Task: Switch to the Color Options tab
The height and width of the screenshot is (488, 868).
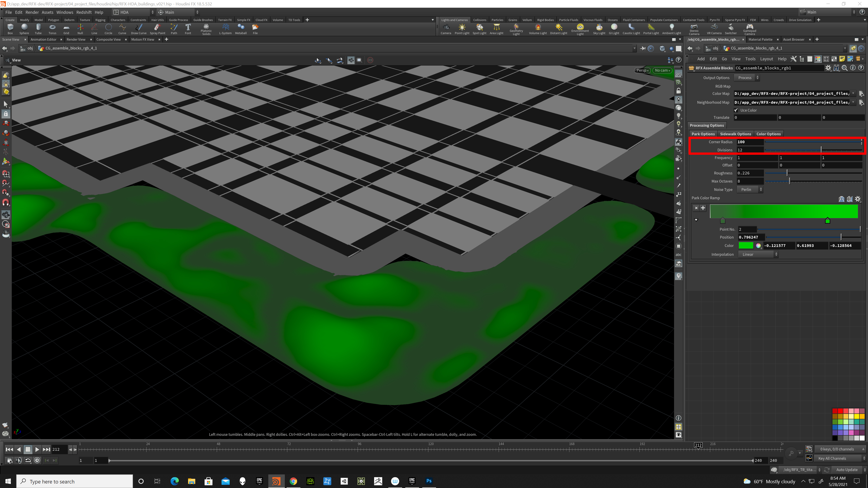Action: coord(768,134)
